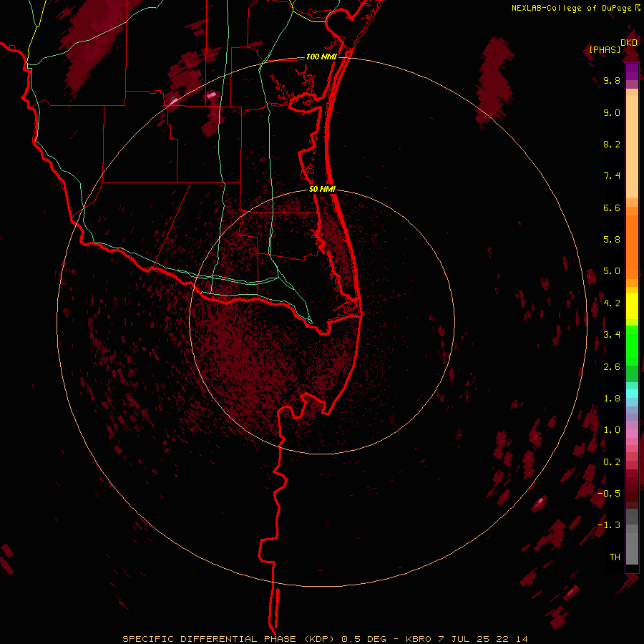
Task: Click the 0.2 scale value
Action: tap(612, 462)
